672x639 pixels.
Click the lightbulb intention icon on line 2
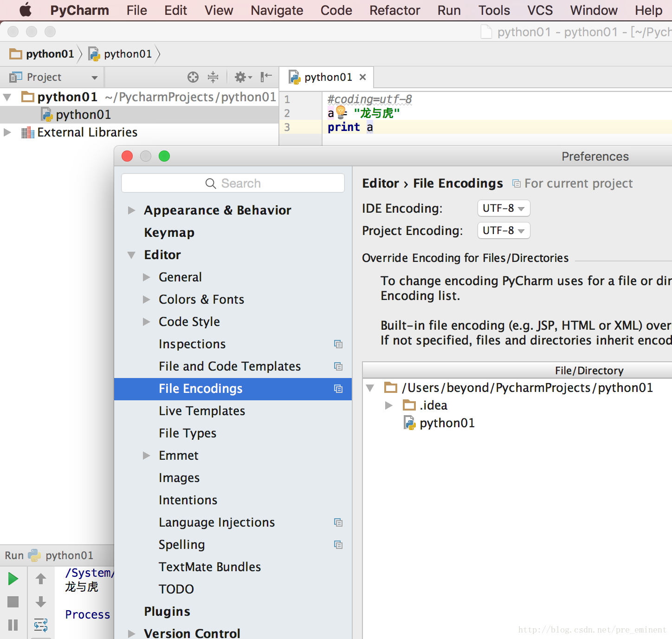point(341,112)
